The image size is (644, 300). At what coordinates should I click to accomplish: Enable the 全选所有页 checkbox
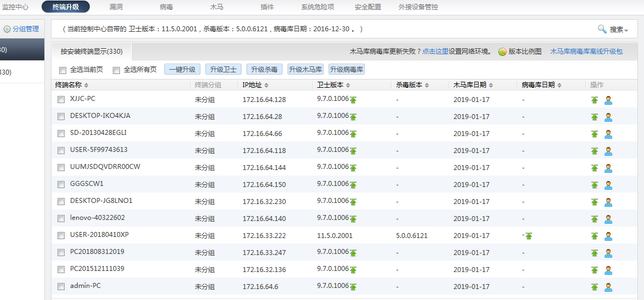[116, 70]
